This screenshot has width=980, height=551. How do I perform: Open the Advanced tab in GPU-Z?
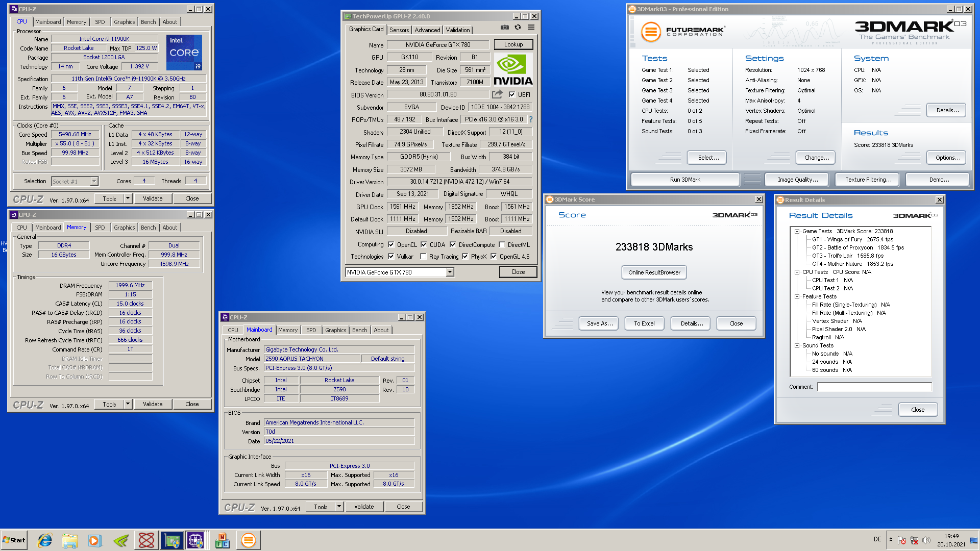pos(427,30)
